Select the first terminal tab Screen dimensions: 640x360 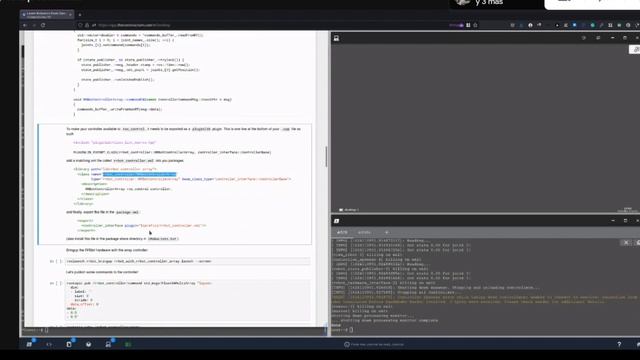tap(342, 232)
